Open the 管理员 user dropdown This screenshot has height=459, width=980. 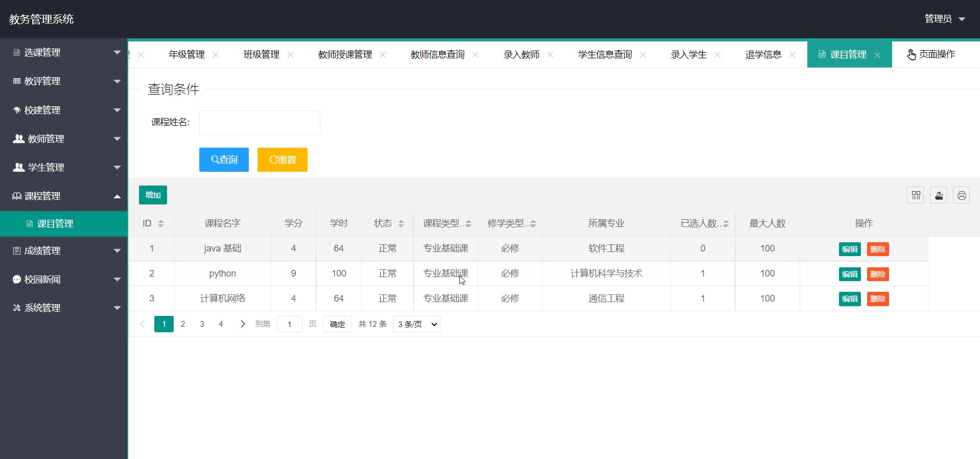[945, 19]
